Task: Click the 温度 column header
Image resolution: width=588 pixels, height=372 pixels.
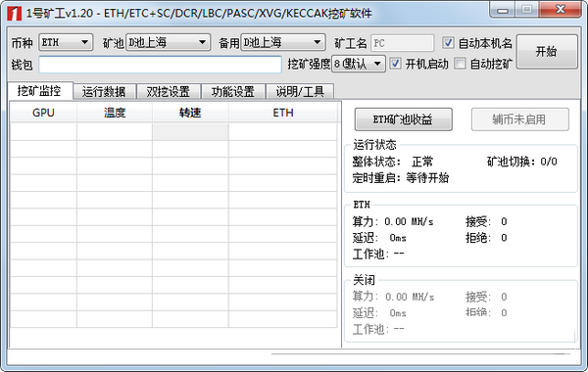Action: (x=115, y=113)
